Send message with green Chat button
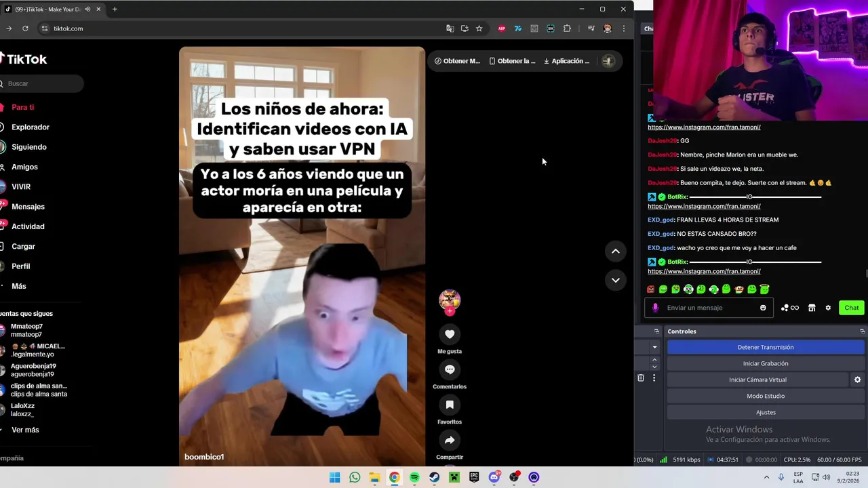Image resolution: width=868 pixels, height=488 pixels. point(852,308)
